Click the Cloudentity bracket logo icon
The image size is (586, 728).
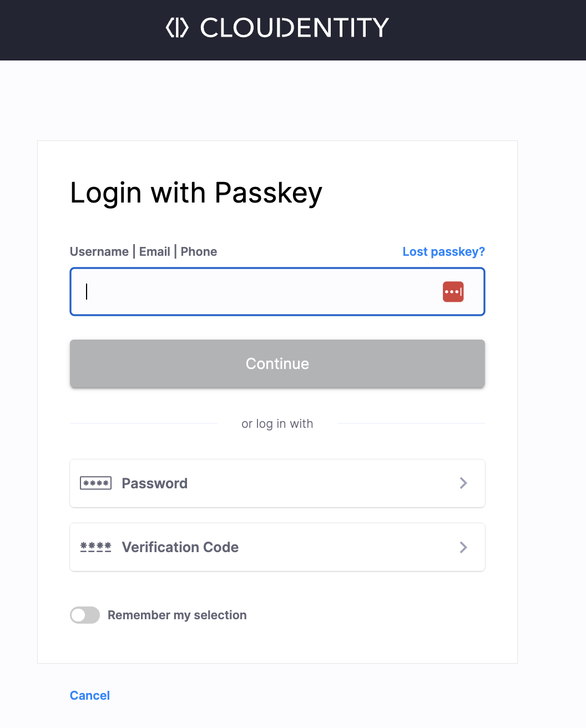click(x=178, y=28)
